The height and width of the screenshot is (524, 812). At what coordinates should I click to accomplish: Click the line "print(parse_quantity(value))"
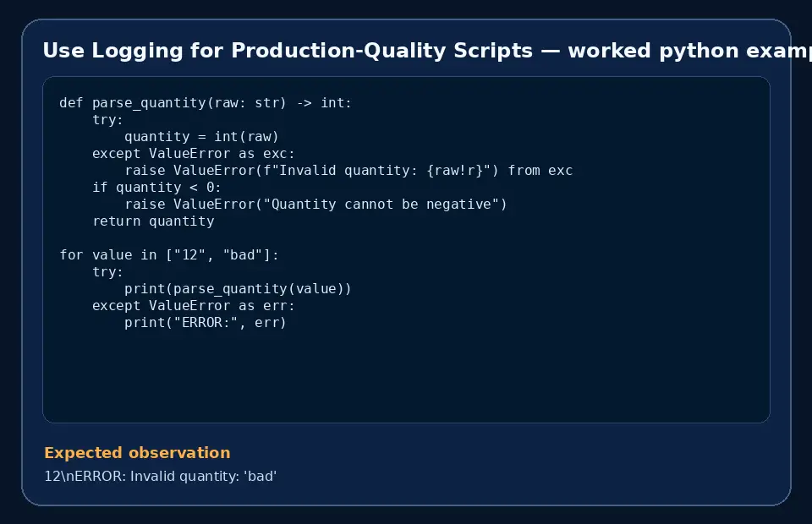point(239,289)
